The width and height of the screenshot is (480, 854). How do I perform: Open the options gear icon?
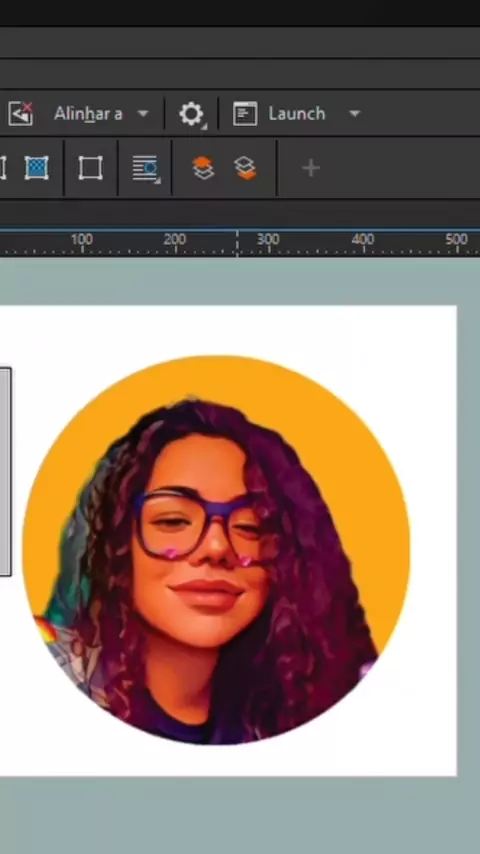pyautogui.click(x=191, y=114)
